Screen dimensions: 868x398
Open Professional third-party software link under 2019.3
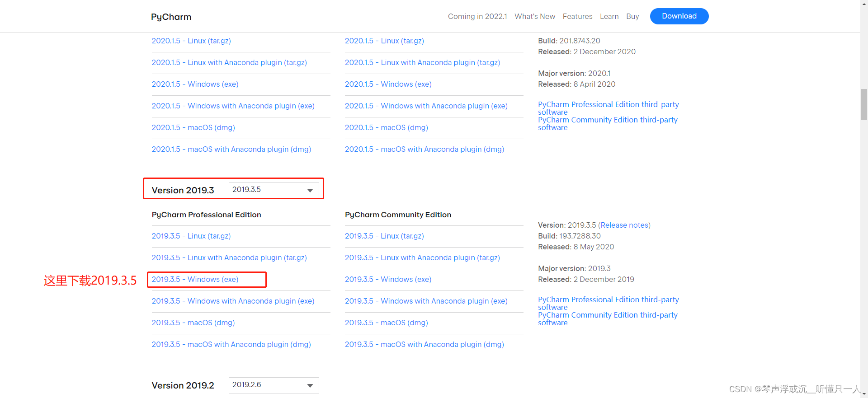(609, 303)
